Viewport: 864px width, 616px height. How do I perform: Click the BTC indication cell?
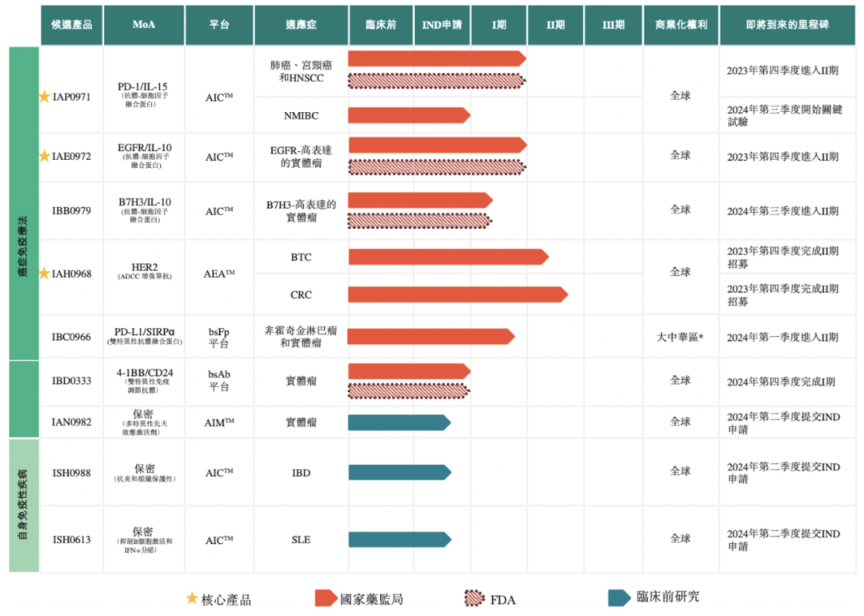(x=301, y=258)
